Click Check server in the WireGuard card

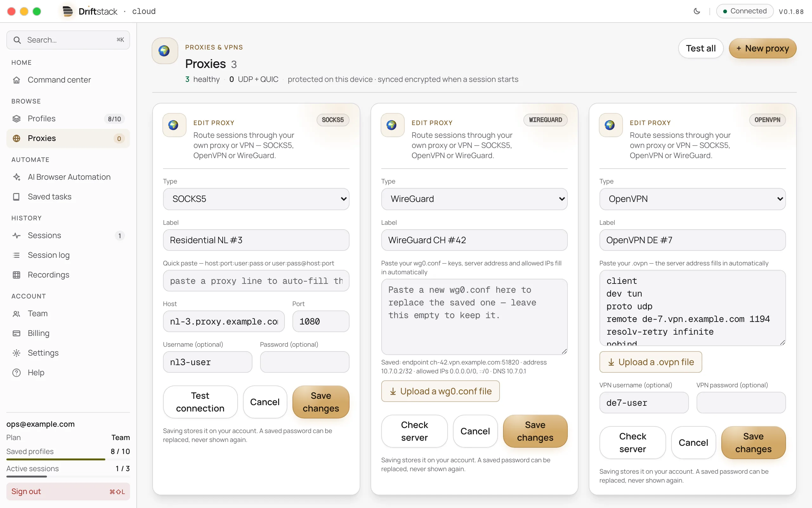[x=414, y=431]
